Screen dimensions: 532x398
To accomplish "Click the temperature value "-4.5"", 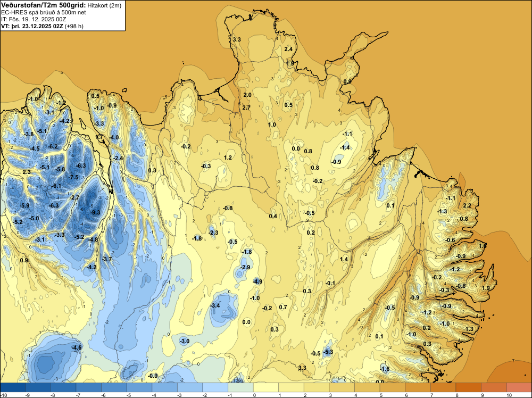I will pyautogui.click(x=34, y=148).
